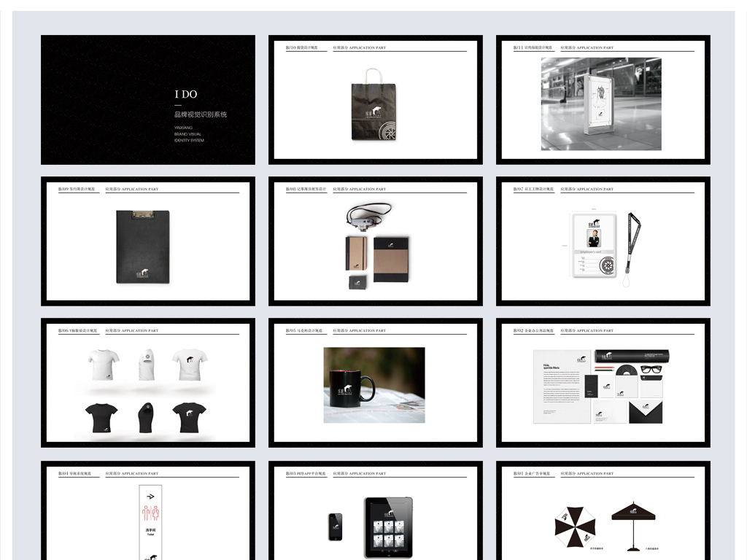This screenshot has width=747, height=560.
Task: Click the grayscale mall poster stand photo
Action: click(x=601, y=104)
